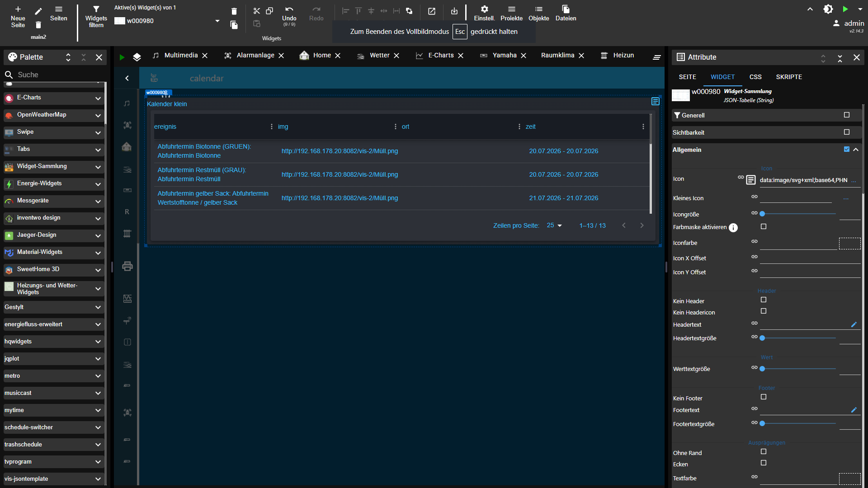Click the img column header
The width and height of the screenshot is (868, 488).
tap(283, 127)
